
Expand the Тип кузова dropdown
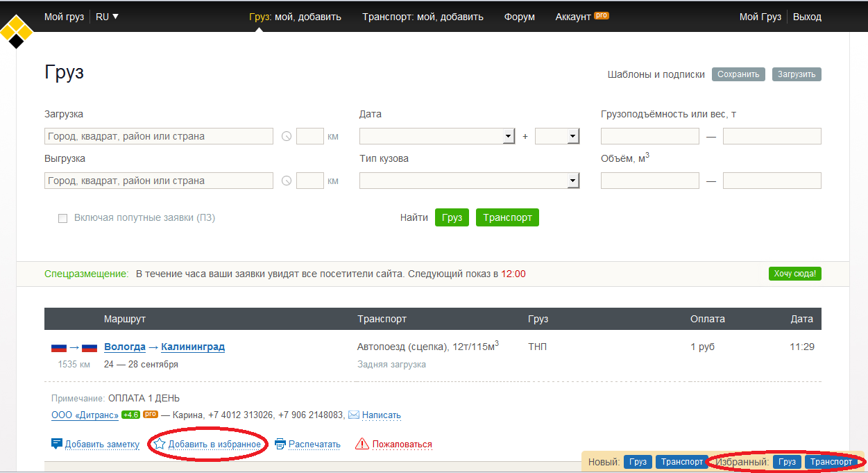click(469, 181)
